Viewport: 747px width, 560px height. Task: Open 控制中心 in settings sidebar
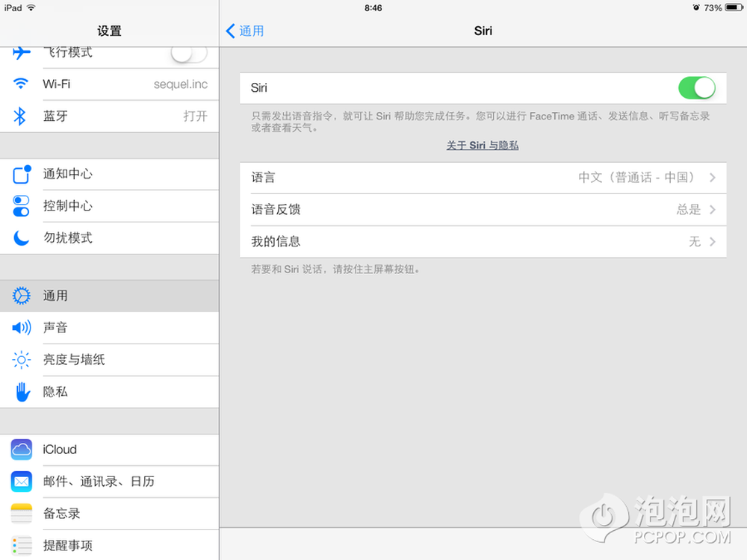click(x=110, y=206)
